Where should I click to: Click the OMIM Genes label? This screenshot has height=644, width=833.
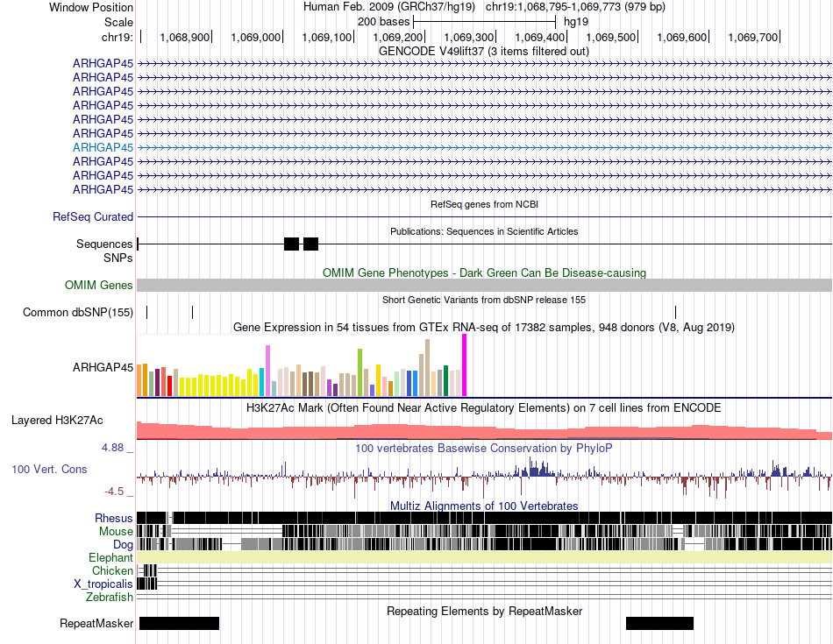tap(99, 286)
